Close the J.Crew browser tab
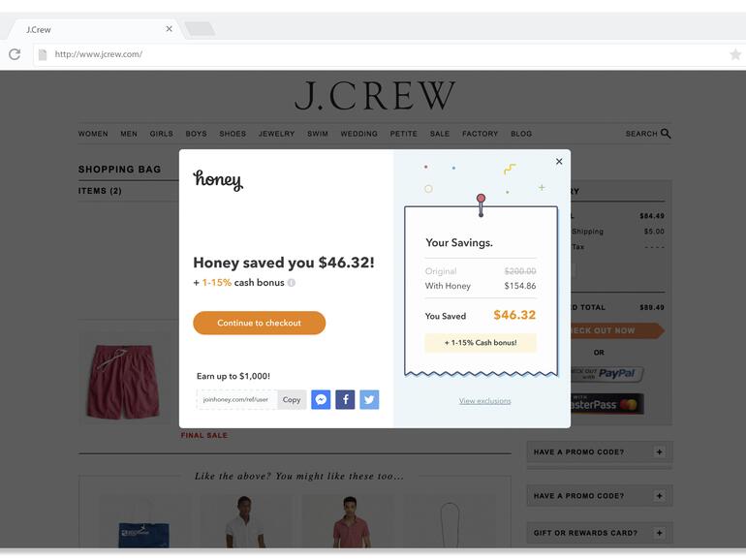This screenshot has height=560, width=746. pos(169,29)
